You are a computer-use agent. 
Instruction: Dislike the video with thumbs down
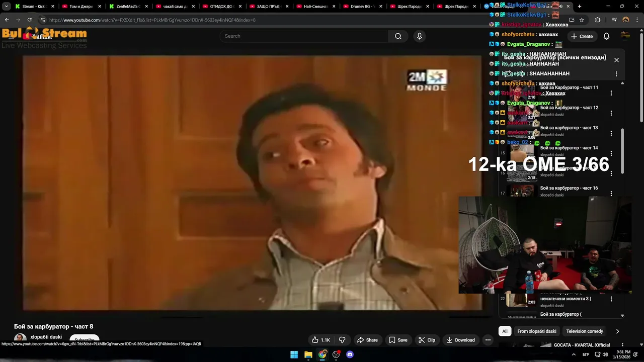coord(342,340)
